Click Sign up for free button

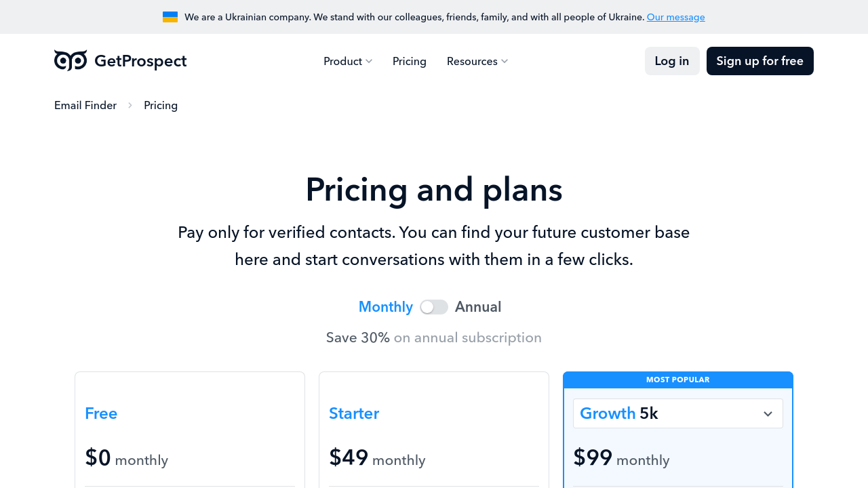[759, 61]
